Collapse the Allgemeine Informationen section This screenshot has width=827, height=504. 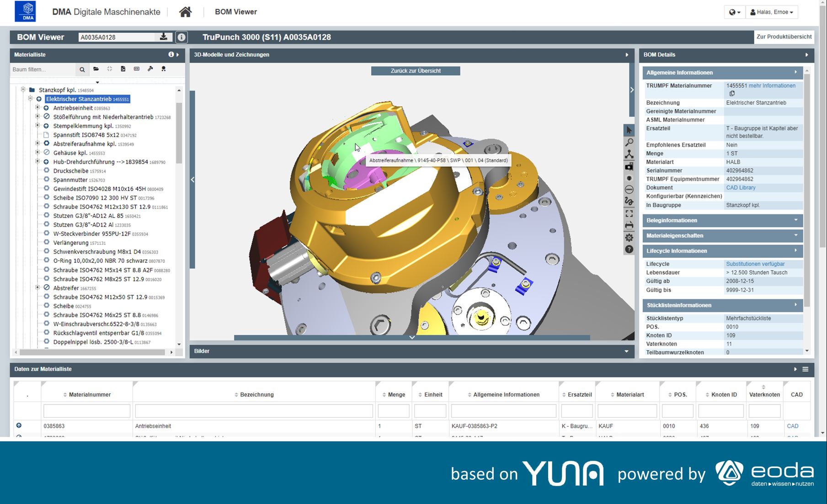[795, 72]
